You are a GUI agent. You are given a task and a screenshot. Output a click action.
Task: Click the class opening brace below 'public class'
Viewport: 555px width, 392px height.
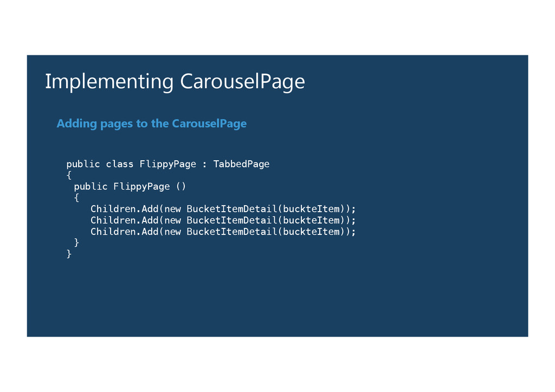[x=69, y=175]
